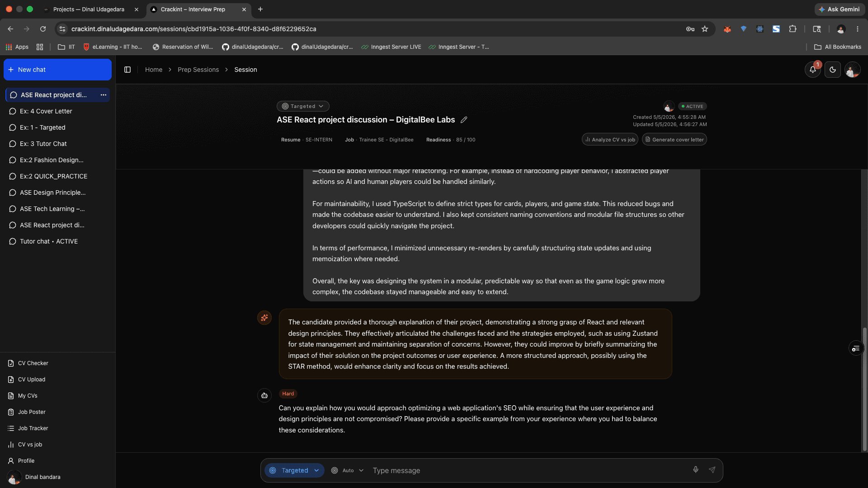Open the outline panel icon at right edge
868x488 pixels.
pyautogui.click(x=856, y=348)
